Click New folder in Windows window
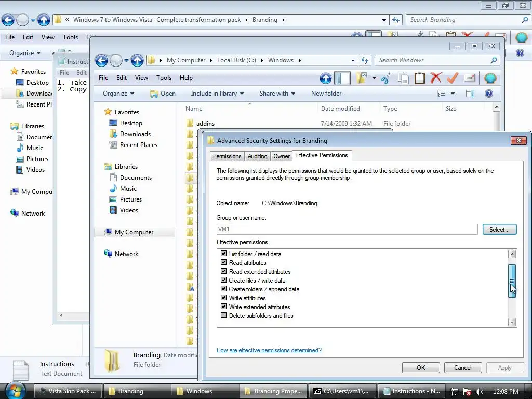Viewport: 532px width, 399px height. click(x=326, y=94)
